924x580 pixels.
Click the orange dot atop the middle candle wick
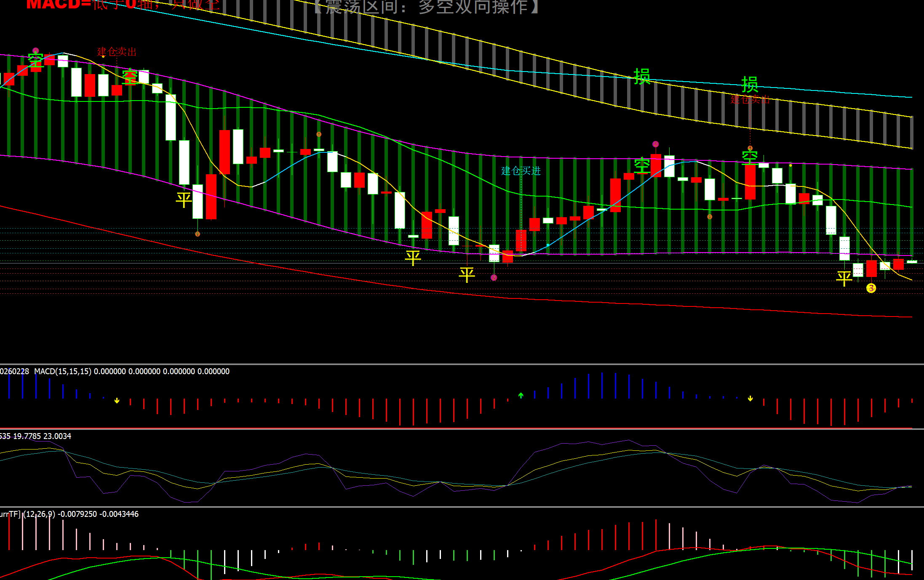pyautogui.click(x=319, y=134)
